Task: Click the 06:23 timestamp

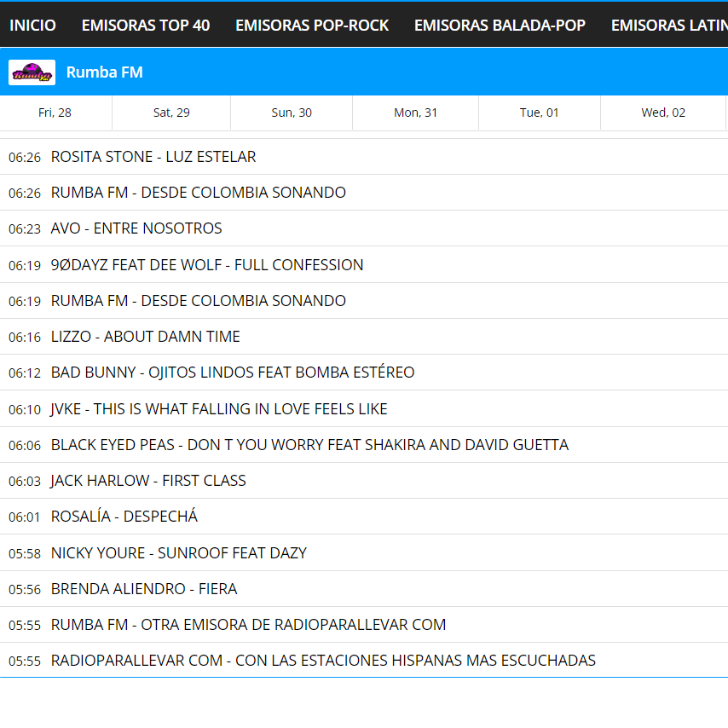Action: pyautogui.click(x=25, y=229)
